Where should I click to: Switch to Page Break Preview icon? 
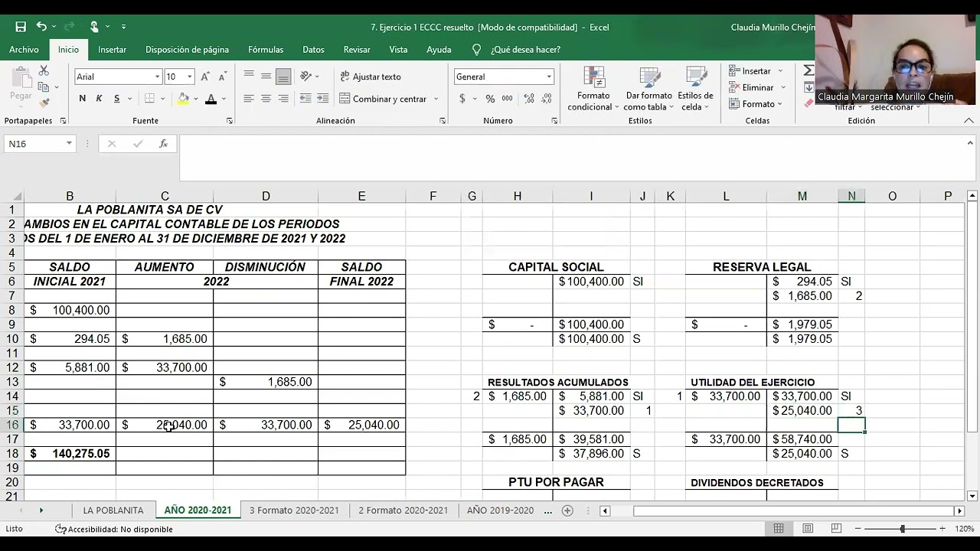pos(836,529)
